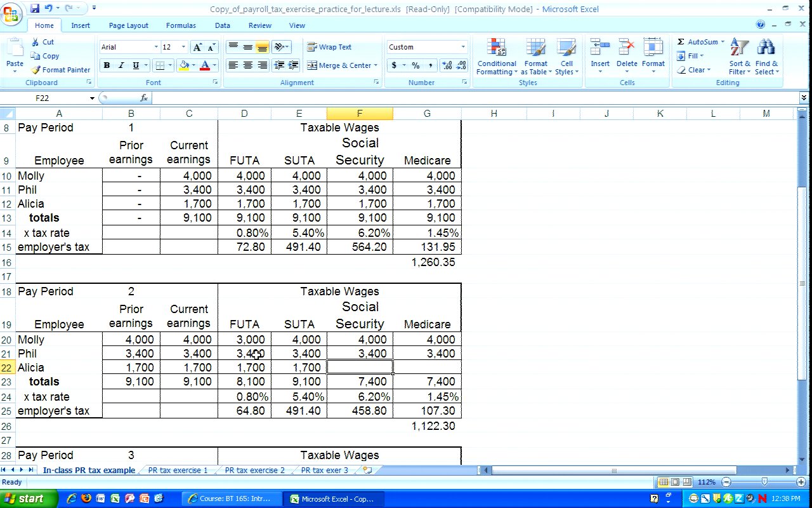Click the zoom slider handle
812x508 pixels.
[764, 483]
